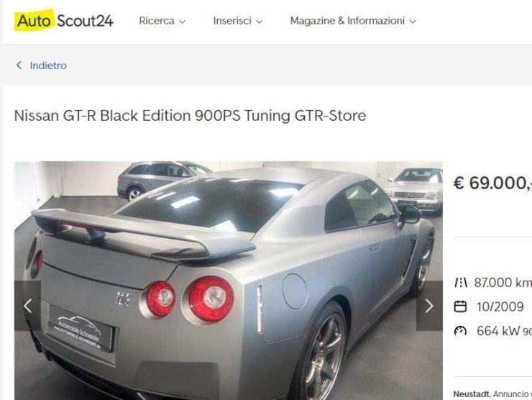Screen dimensions: 532x400
Task: Click the AutoScout24 logo
Action: point(63,20)
